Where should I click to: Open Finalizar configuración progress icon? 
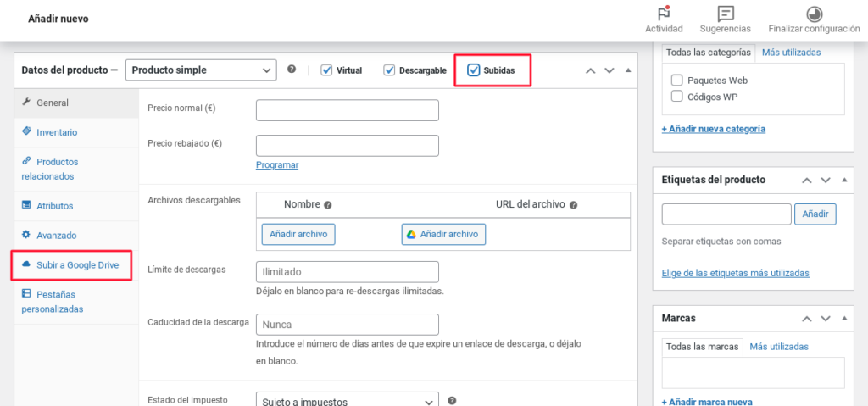point(814,14)
